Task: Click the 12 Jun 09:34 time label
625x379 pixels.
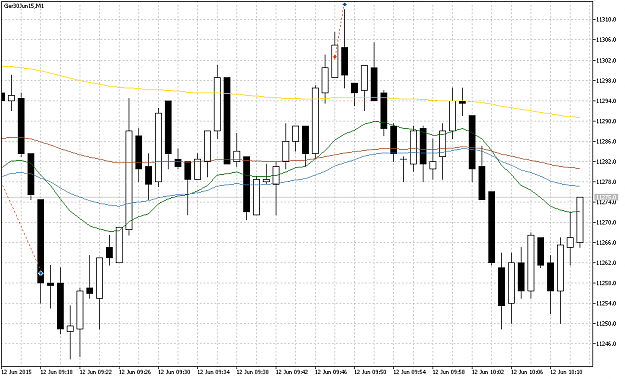Action: [214, 372]
